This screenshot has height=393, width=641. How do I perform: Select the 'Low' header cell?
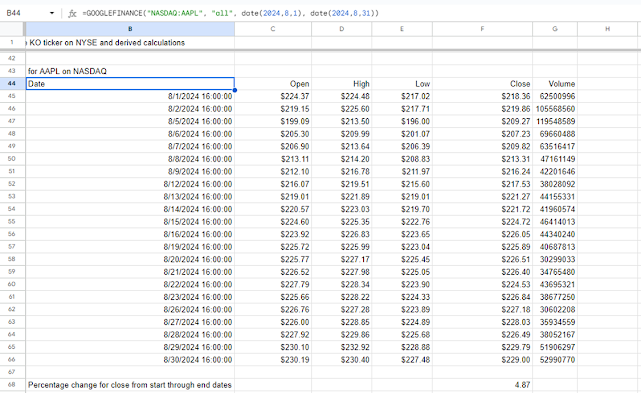(402, 84)
